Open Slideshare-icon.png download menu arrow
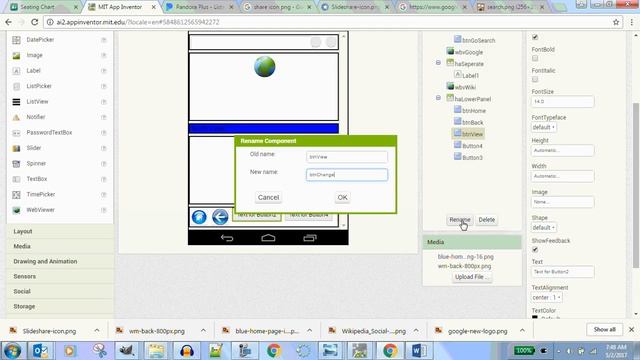Screen dimensions: 640x360 (x=97, y=331)
